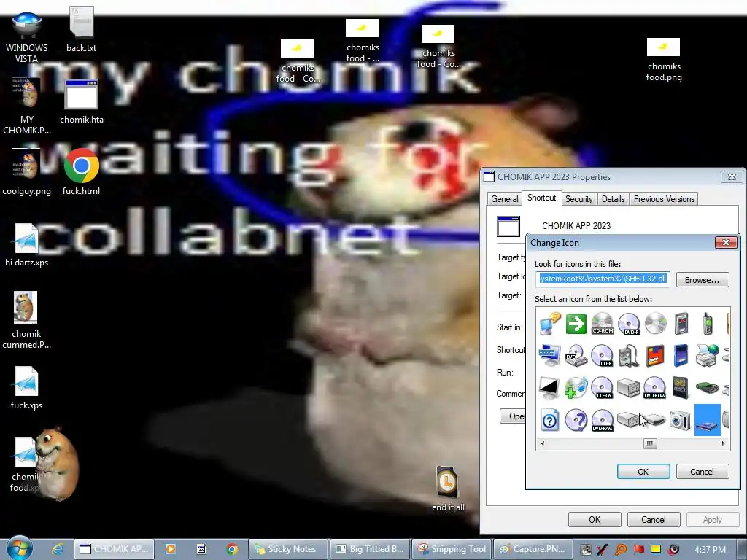747x560 pixels.
Task: Open the Security tab
Action: tap(578, 199)
